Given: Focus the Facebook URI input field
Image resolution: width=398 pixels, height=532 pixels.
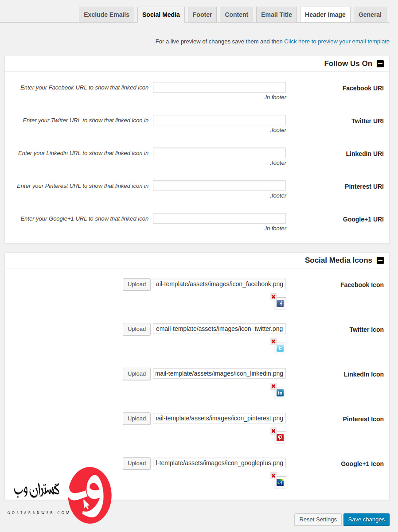Looking at the screenshot, I should point(219,87).
